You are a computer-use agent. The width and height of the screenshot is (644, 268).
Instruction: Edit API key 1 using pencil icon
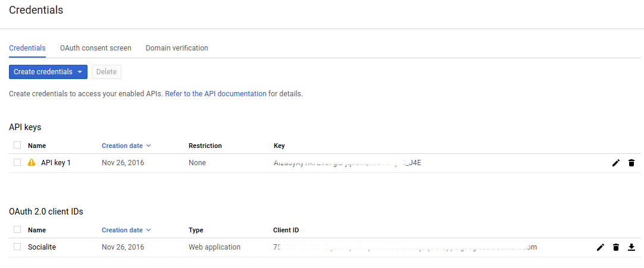[x=616, y=163]
